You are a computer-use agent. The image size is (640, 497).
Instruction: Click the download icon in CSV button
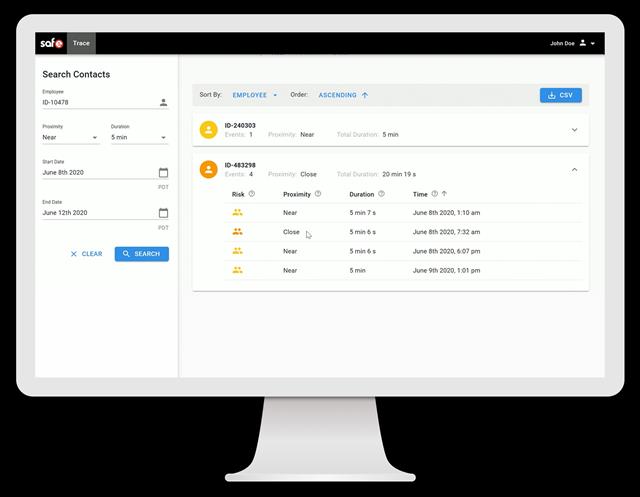point(551,95)
